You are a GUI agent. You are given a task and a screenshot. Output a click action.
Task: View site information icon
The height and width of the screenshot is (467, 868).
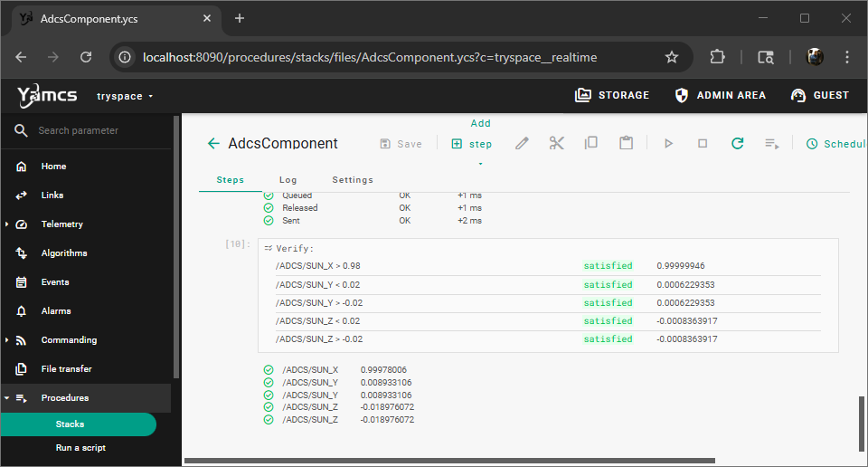pyautogui.click(x=125, y=57)
